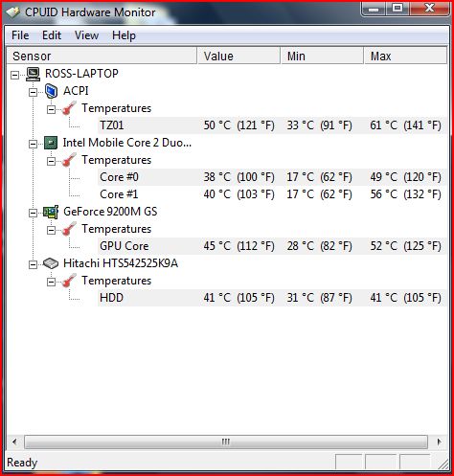Click Core #1 current value 40 °C (103 °F)
This screenshot has width=454, height=476.
(238, 194)
